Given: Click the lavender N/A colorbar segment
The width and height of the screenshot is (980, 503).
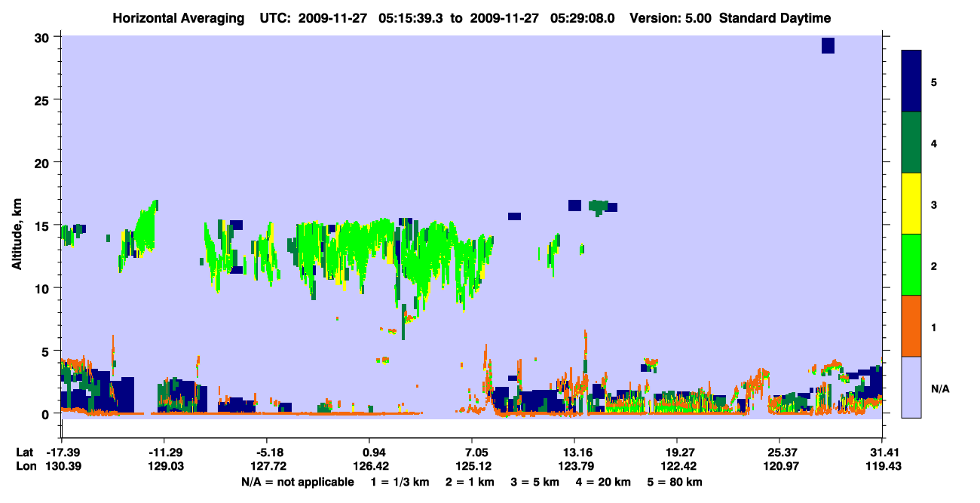Looking at the screenshot, I should click(911, 387).
